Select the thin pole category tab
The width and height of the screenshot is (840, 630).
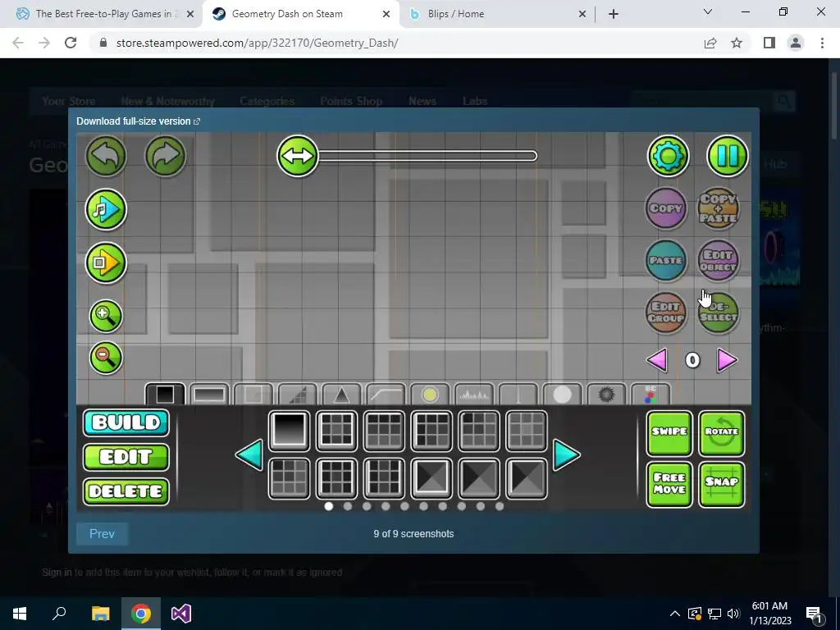coord(518,395)
